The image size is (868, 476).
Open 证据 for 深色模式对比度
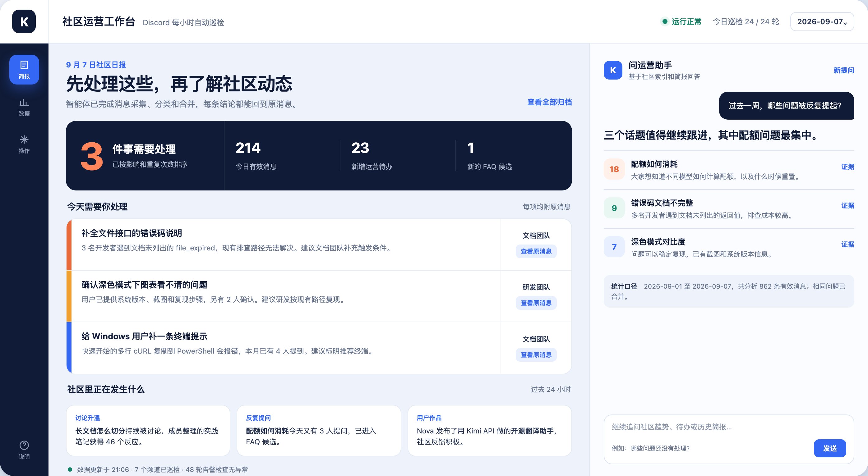(x=847, y=244)
